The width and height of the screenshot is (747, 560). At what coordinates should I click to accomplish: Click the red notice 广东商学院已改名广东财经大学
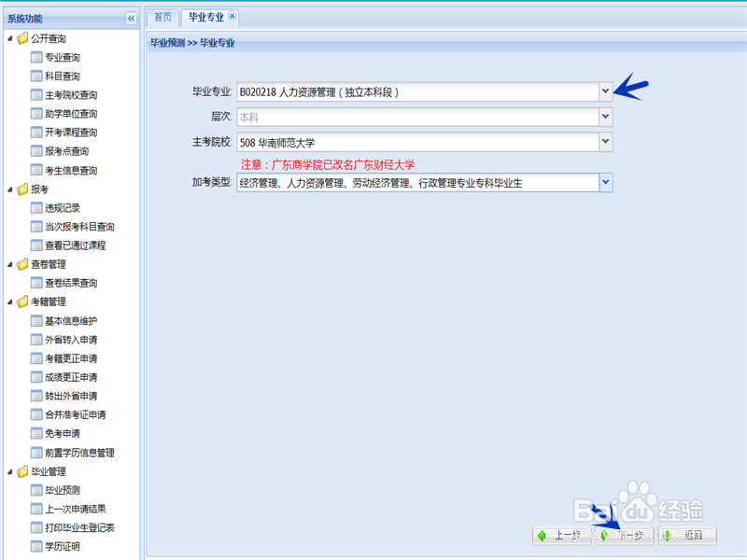[x=328, y=165]
